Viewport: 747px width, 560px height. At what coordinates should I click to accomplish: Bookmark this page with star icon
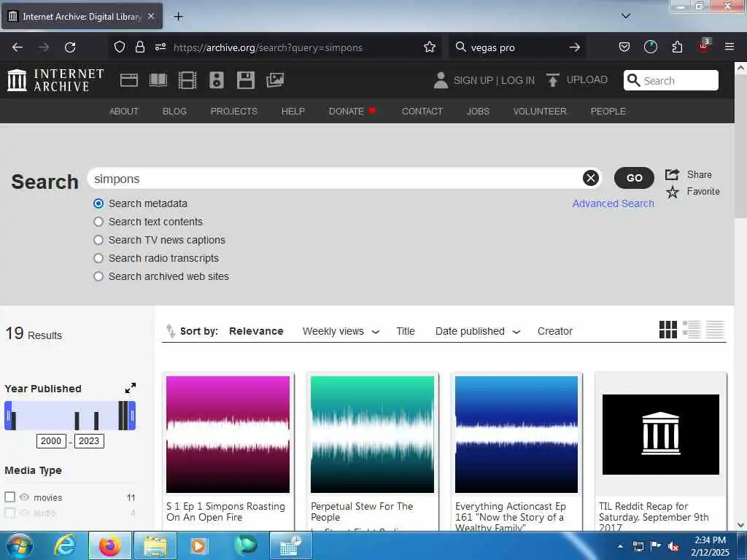(x=430, y=47)
